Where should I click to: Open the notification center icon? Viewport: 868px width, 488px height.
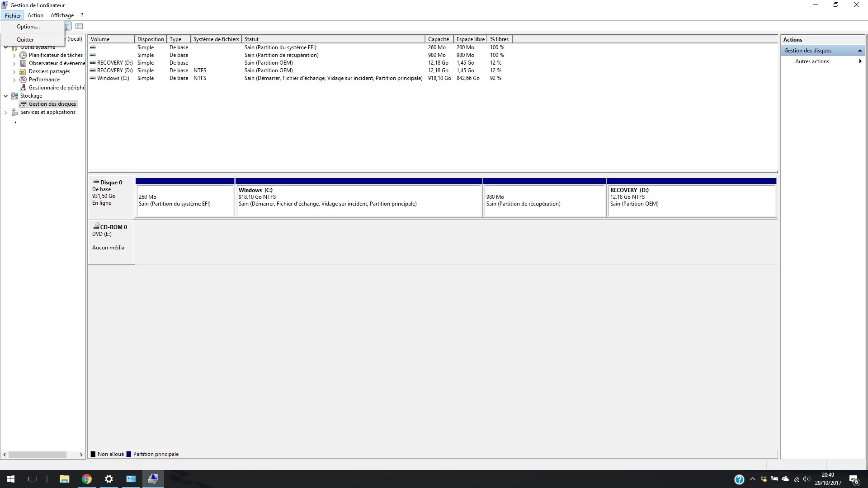[x=854, y=479]
